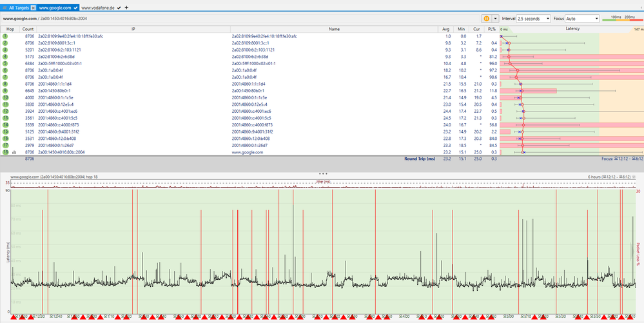Sort by the PL% column header
This screenshot has width=644, height=323.
[x=492, y=29]
